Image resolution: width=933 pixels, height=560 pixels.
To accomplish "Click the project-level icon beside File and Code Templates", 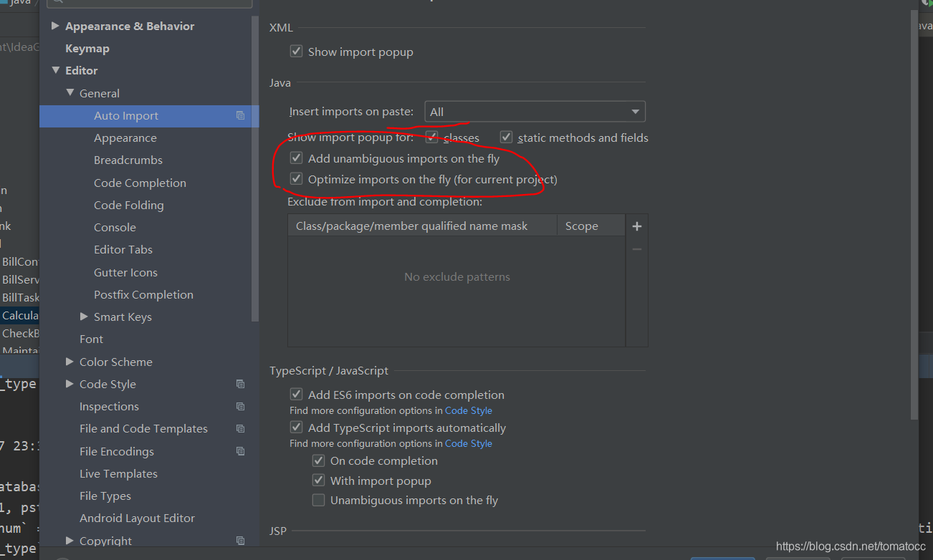I will [x=241, y=428].
